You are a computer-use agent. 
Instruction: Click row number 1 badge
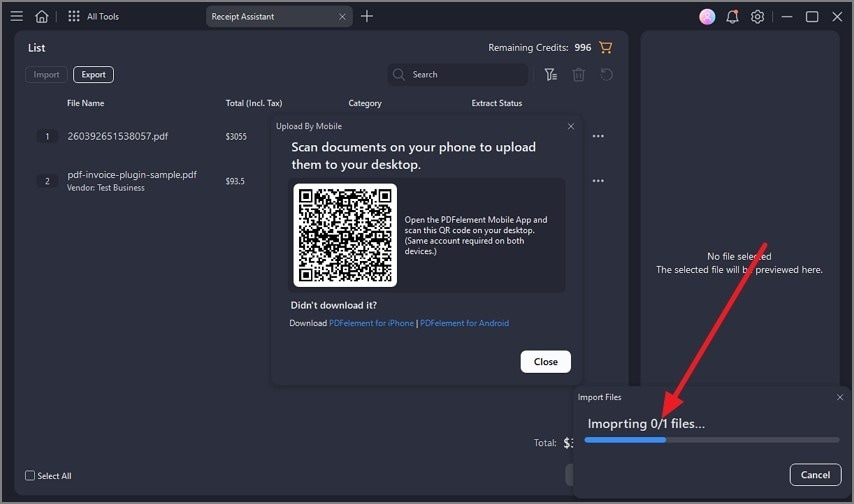pos(47,136)
